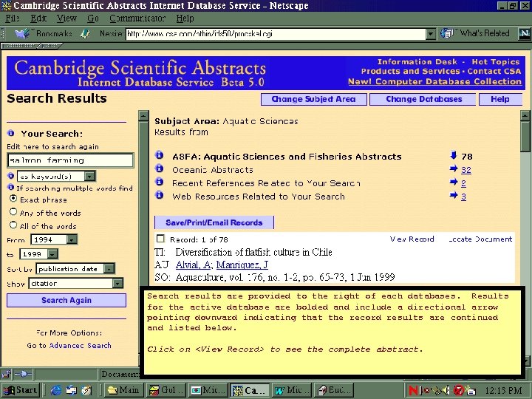Image resolution: width=532 pixels, height=399 pixels.
Task: Click the info icon for Recent References
Action: (159, 182)
